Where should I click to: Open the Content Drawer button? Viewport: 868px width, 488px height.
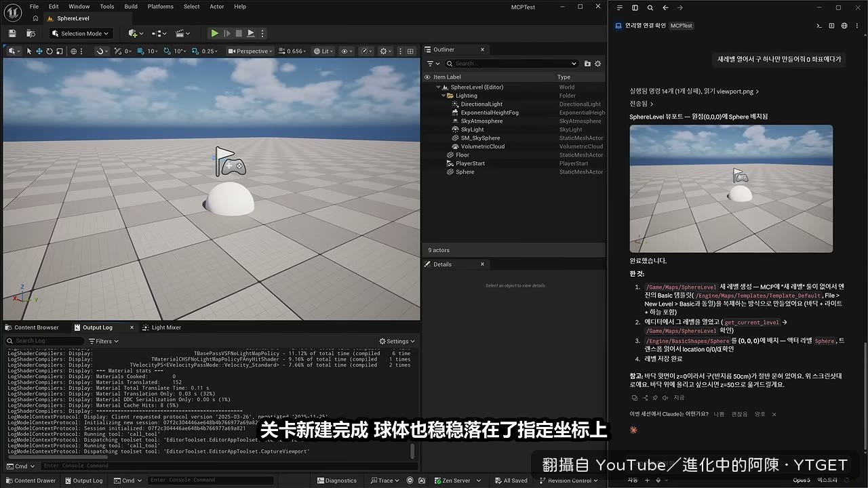[x=31, y=481]
